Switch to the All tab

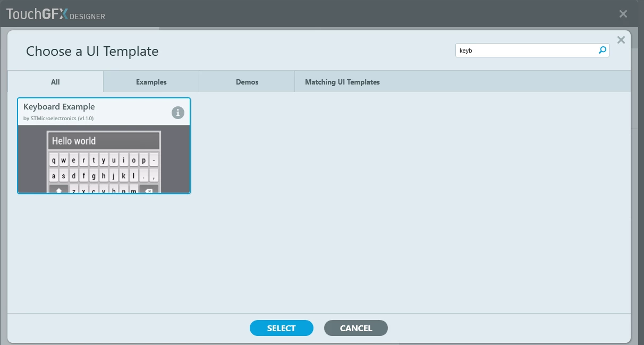55,82
